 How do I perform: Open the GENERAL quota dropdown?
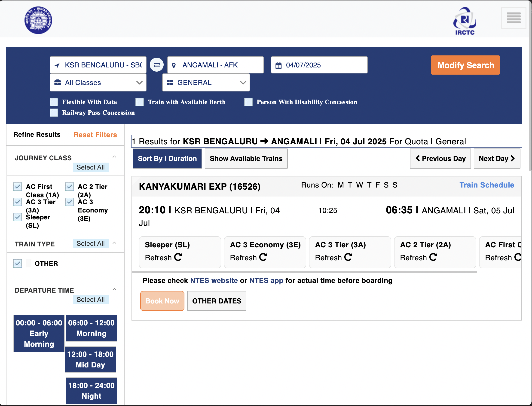click(206, 83)
